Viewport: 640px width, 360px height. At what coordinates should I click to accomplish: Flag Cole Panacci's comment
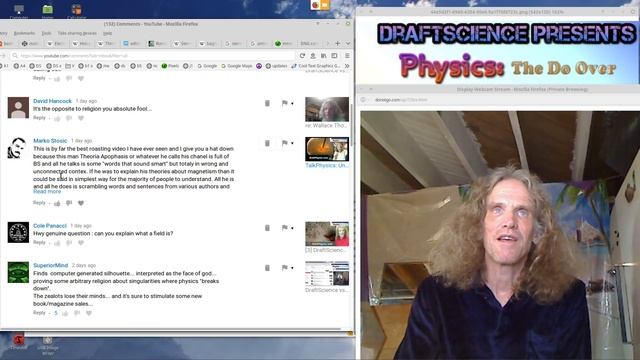coord(284,228)
